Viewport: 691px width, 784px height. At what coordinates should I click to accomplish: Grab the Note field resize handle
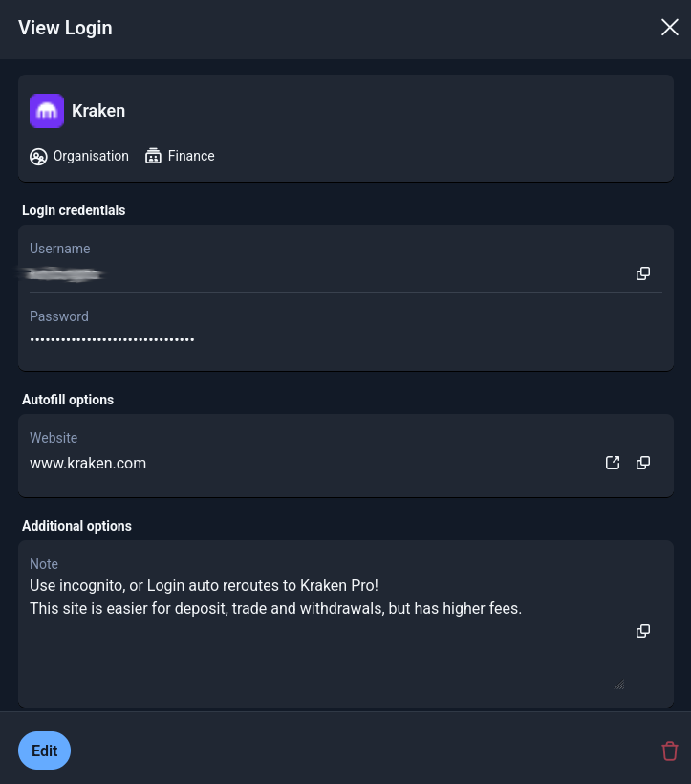coord(618,685)
